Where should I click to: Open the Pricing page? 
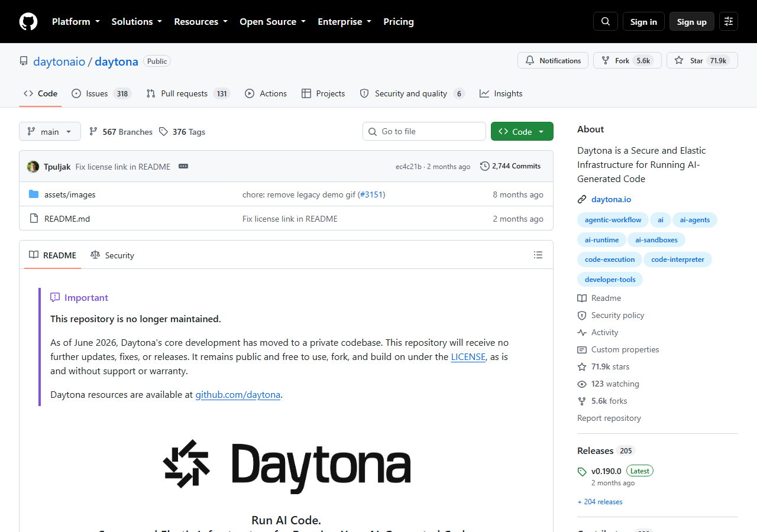tap(399, 21)
